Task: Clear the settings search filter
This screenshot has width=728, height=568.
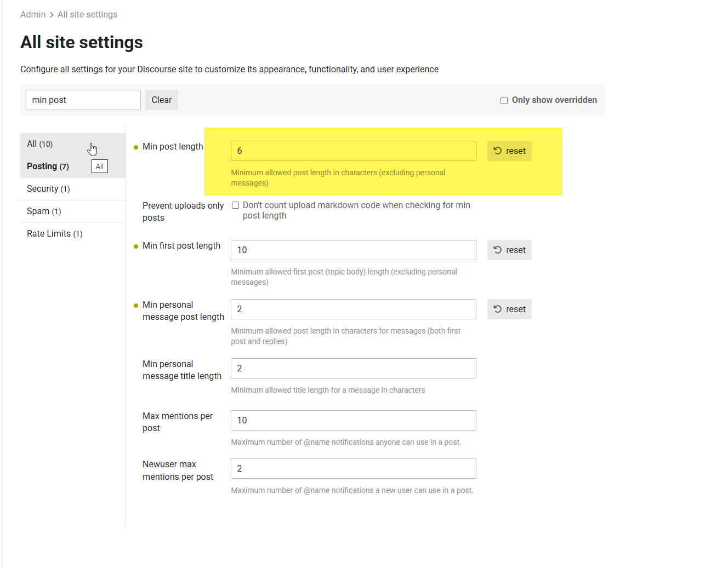Action: click(161, 100)
